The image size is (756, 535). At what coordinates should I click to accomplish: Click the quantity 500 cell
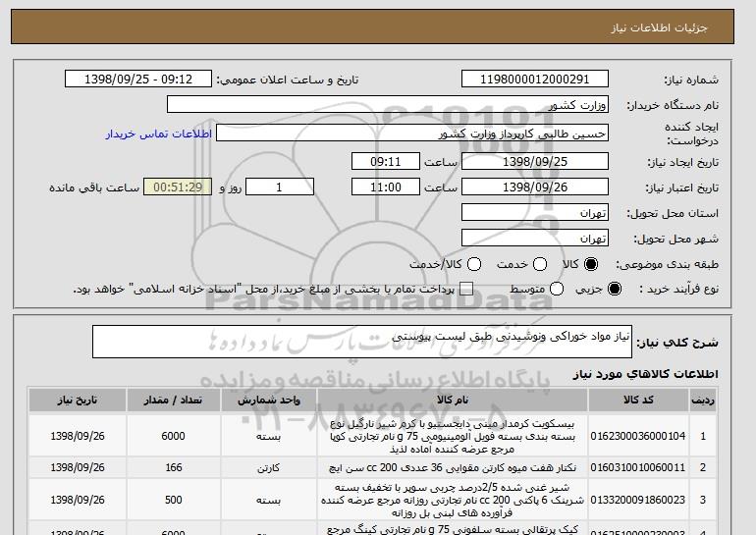point(173,501)
